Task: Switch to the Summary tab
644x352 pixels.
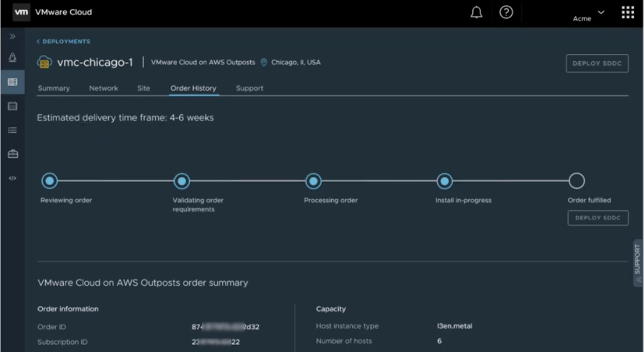Action: pyautogui.click(x=54, y=88)
